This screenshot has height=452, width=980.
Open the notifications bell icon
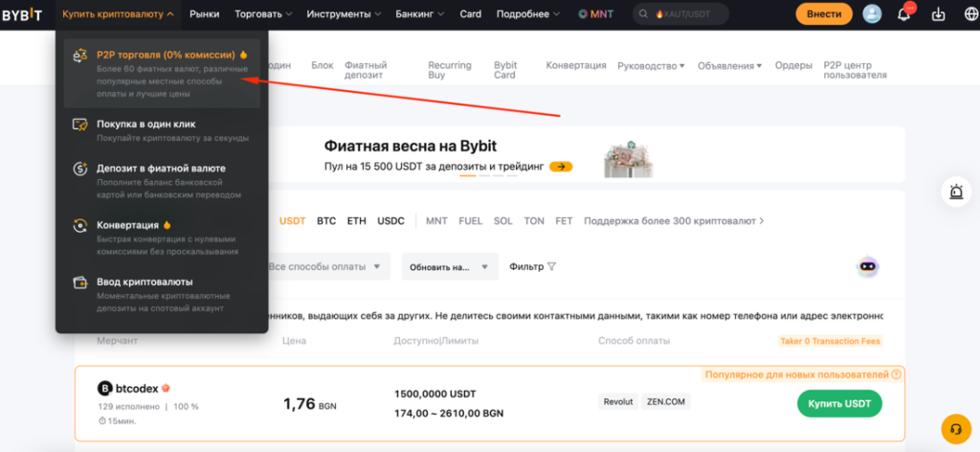pyautogui.click(x=902, y=14)
